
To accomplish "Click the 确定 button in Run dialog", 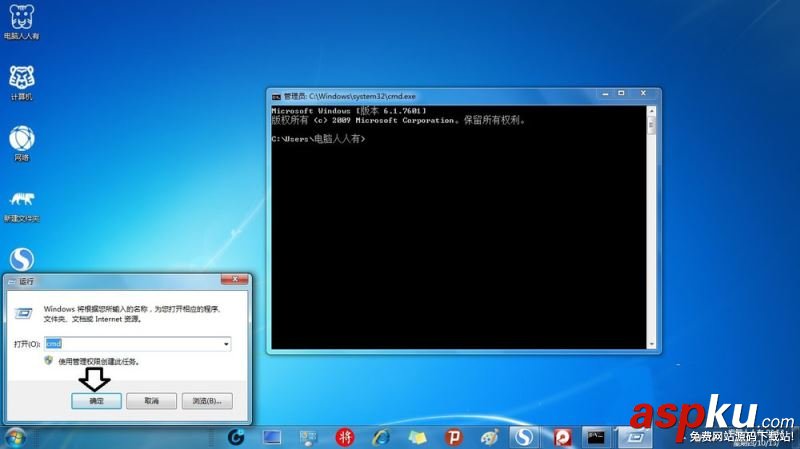I will click(x=96, y=401).
